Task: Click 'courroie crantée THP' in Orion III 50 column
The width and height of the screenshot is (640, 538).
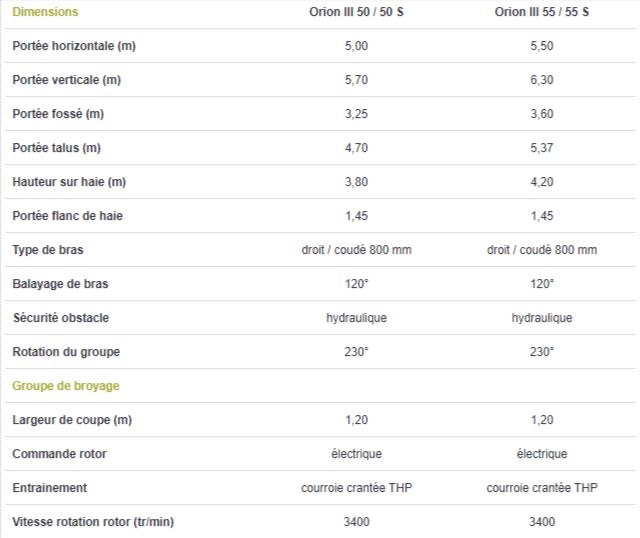Action: pyautogui.click(x=356, y=488)
